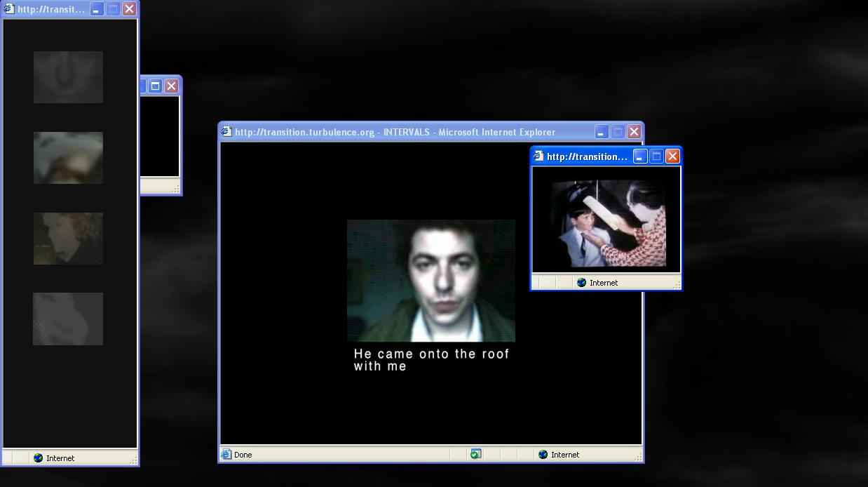
Task: Click the popup blocker icon in INTERVALS status bar
Action: point(475,455)
